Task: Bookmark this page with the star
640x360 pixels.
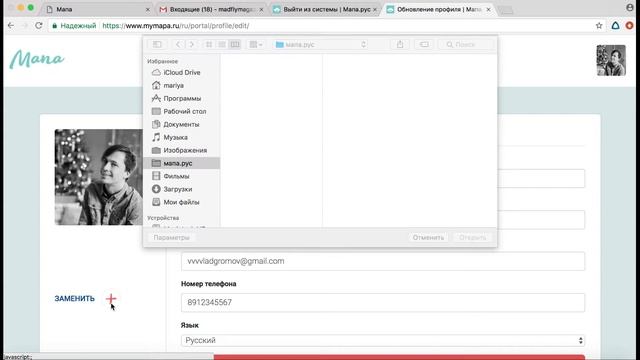Action: pyautogui.click(x=599, y=25)
